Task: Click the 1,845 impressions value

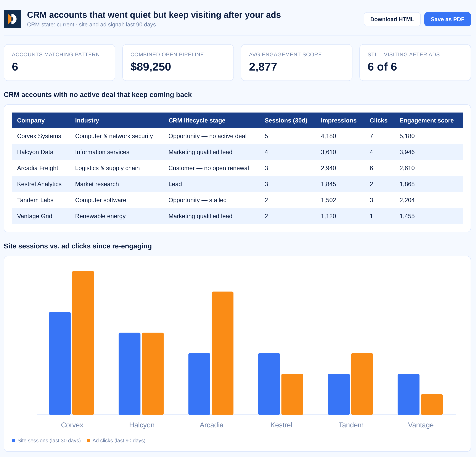Action: click(x=328, y=184)
